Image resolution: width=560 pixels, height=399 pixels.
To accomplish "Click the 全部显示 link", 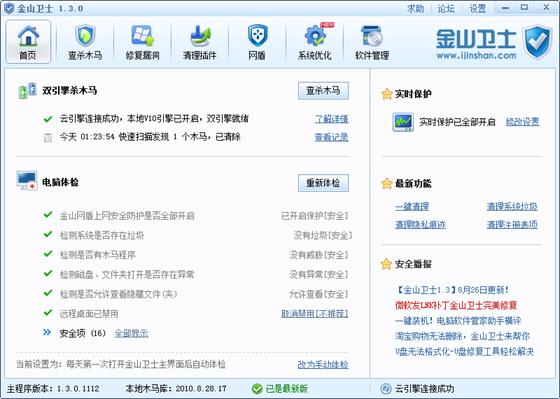I will pyautogui.click(x=131, y=333).
